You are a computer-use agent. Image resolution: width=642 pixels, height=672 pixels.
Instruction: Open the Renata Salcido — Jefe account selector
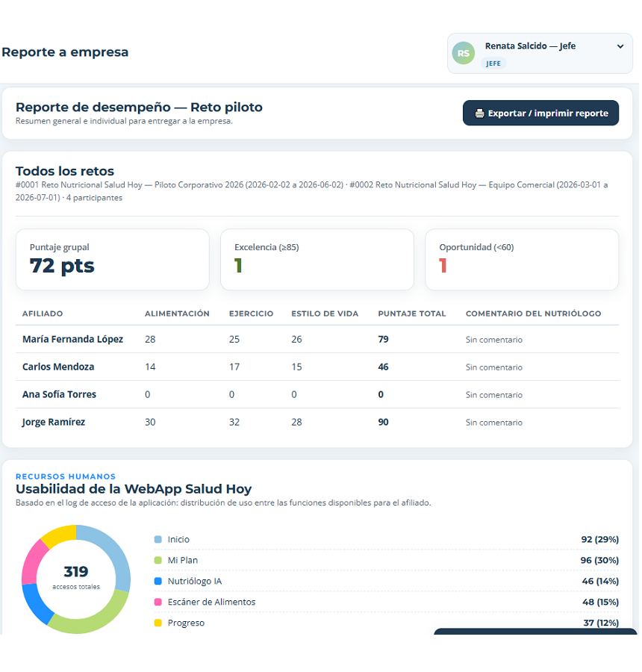540,54
